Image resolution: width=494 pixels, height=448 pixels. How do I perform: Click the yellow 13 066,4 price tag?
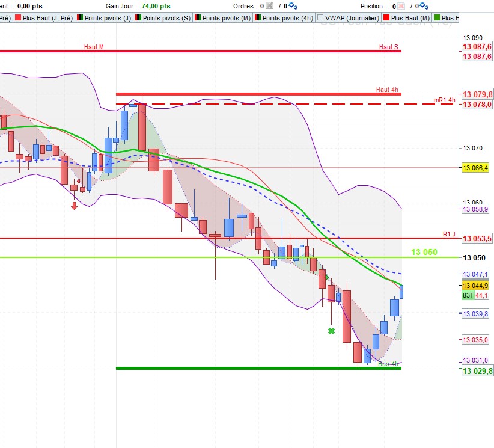(x=475, y=168)
